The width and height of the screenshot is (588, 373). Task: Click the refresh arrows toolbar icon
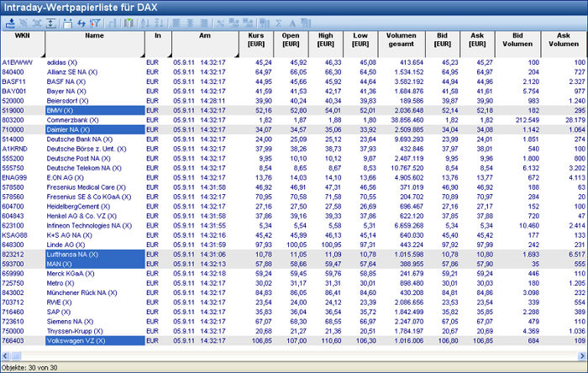point(81,23)
